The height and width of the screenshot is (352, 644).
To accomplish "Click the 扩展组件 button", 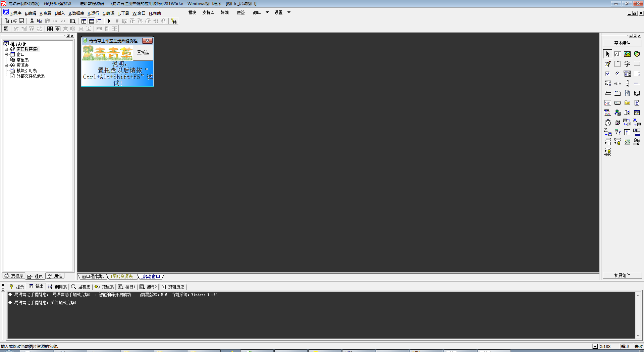I will coord(622,275).
